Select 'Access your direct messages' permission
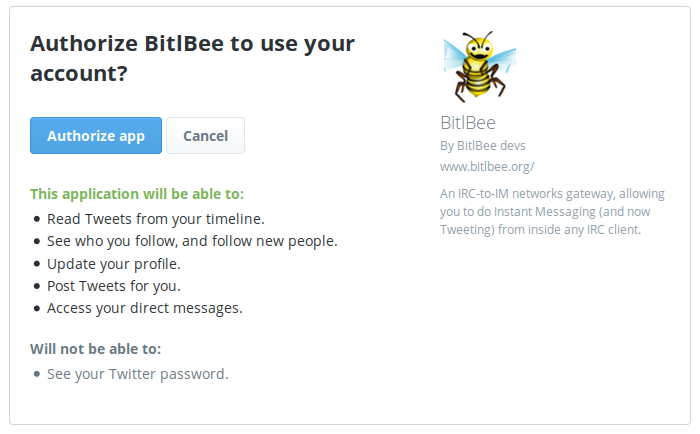The width and height of the screenshot is (700, 434). click(145, 308)
